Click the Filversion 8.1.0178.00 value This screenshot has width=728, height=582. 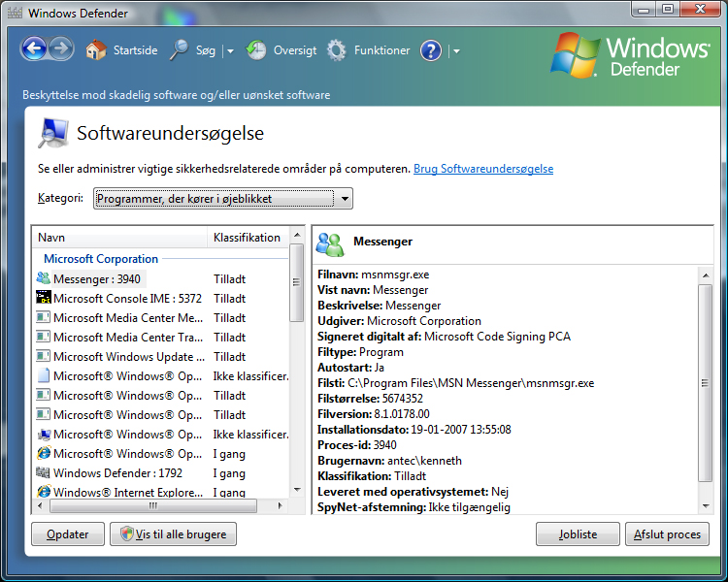(x=401, y=414)
